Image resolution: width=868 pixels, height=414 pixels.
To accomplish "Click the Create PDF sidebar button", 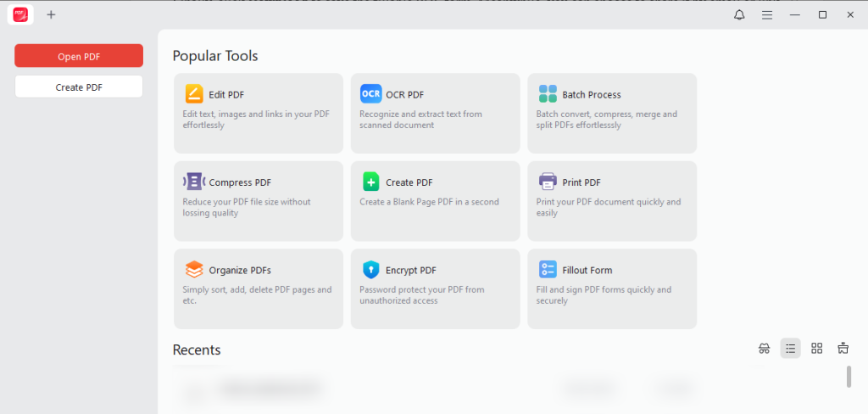I will [x=79, y=87].
